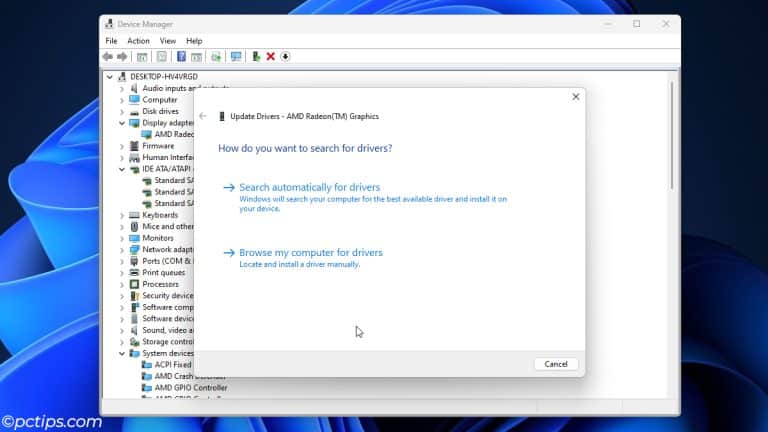Click the Forward arrow in Device Manager toolbar
Screen dimensions: 768x432
coord(122,57)
